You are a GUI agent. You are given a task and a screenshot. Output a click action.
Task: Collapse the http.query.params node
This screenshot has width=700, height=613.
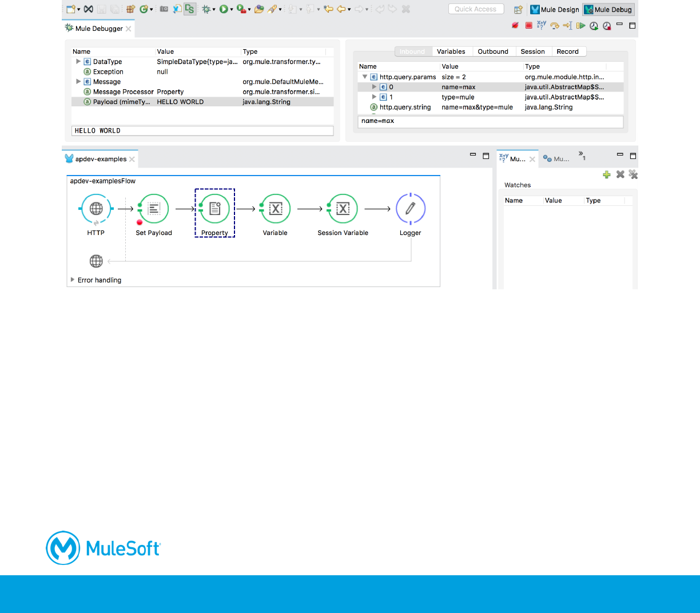[365, 77]
